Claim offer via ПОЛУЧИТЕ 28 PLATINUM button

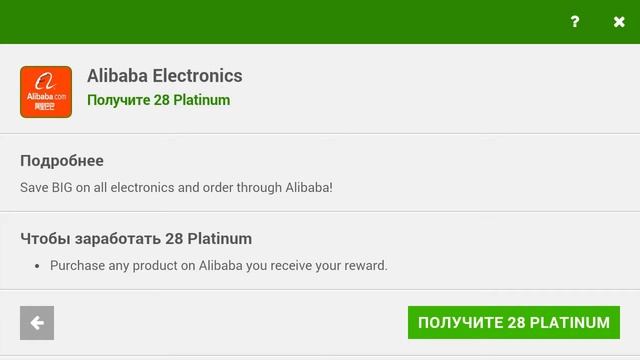coord(514,322)
